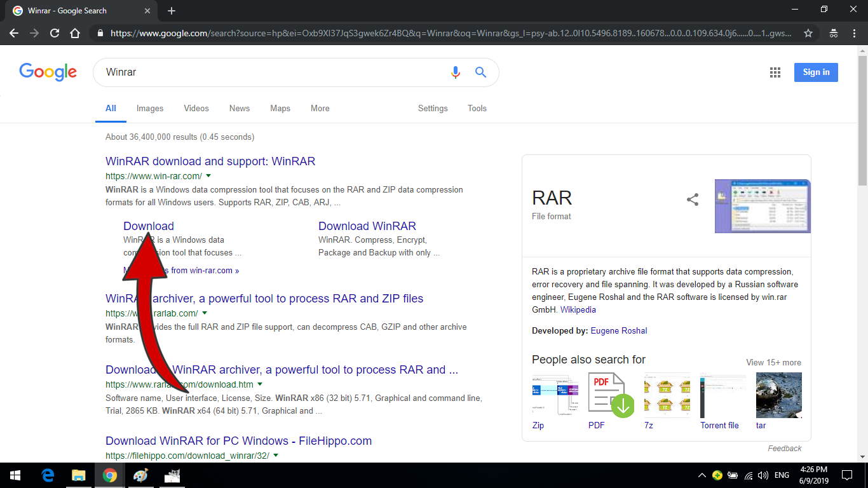868x488 pixels.
Task: Open the network icon in system tray
Action: coord(749,475)
